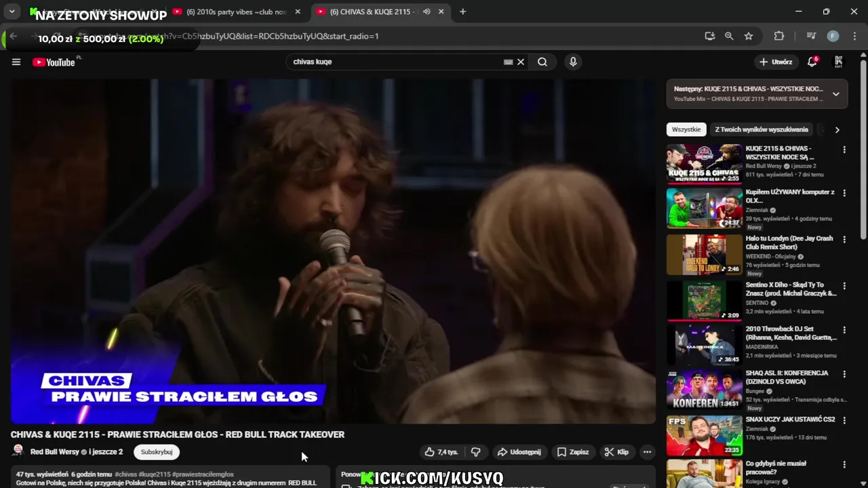
Task: Click the Red Bull Wersy channel avatar
Action: tap(18, 451)
